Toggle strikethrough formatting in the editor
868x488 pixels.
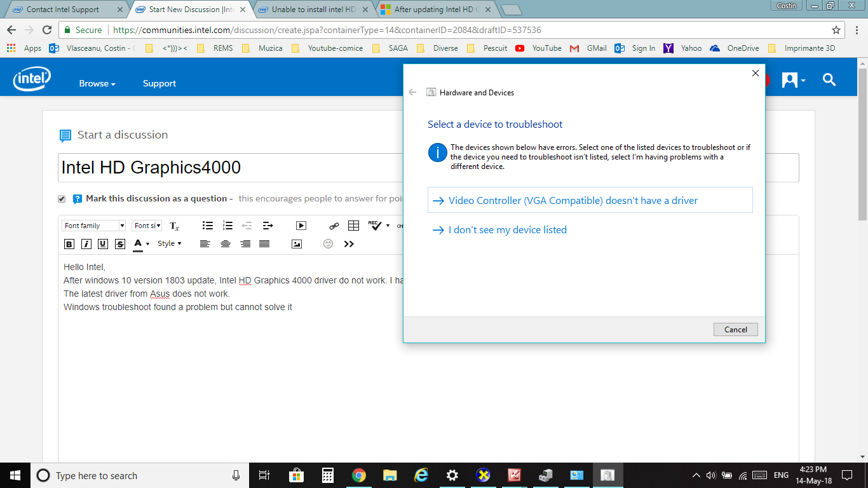[119, 244]
